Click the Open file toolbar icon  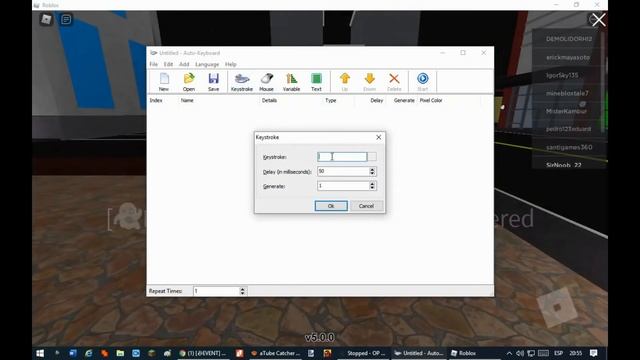pyautogui.click(x=189, y=82)
